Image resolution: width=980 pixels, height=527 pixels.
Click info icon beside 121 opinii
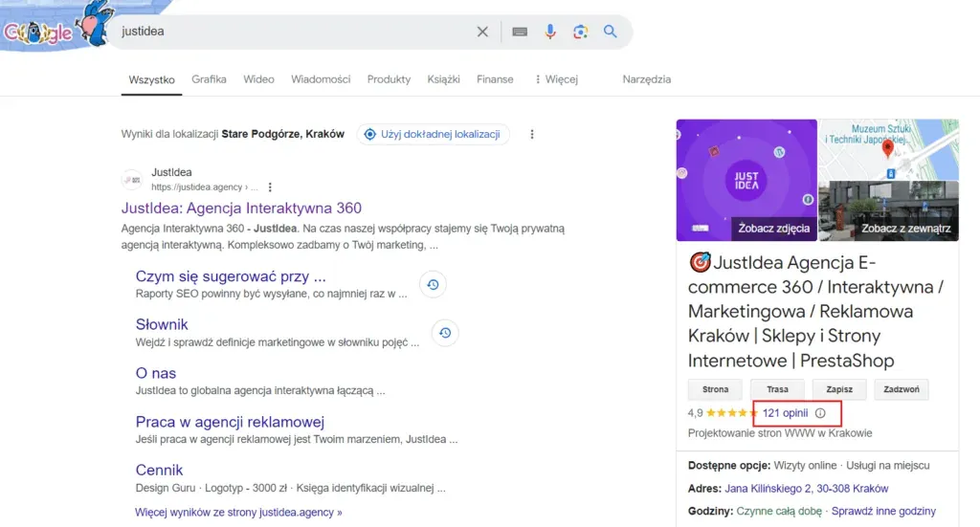coord(820,413)
